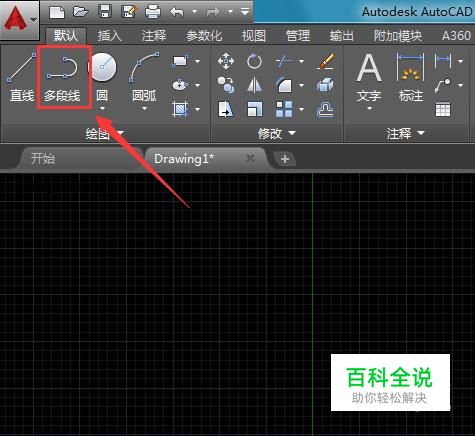
Task: Select the 圆弧 arc tool
Action: (144, 77)
